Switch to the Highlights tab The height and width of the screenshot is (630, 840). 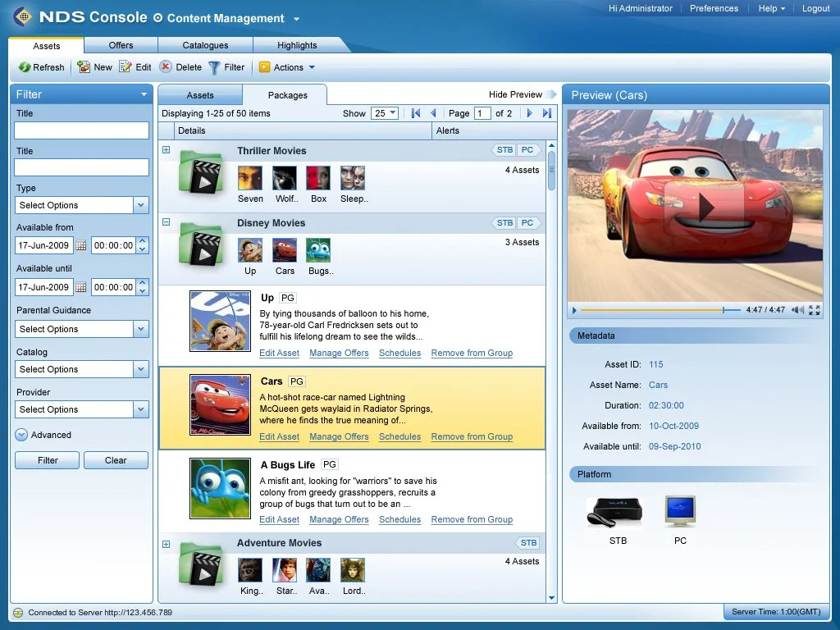pos(297,46)
